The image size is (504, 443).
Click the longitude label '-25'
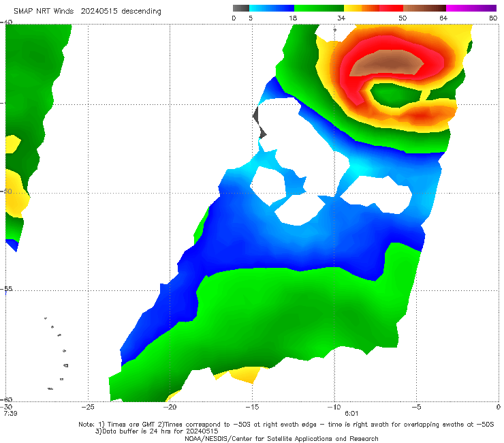point(88,407)
